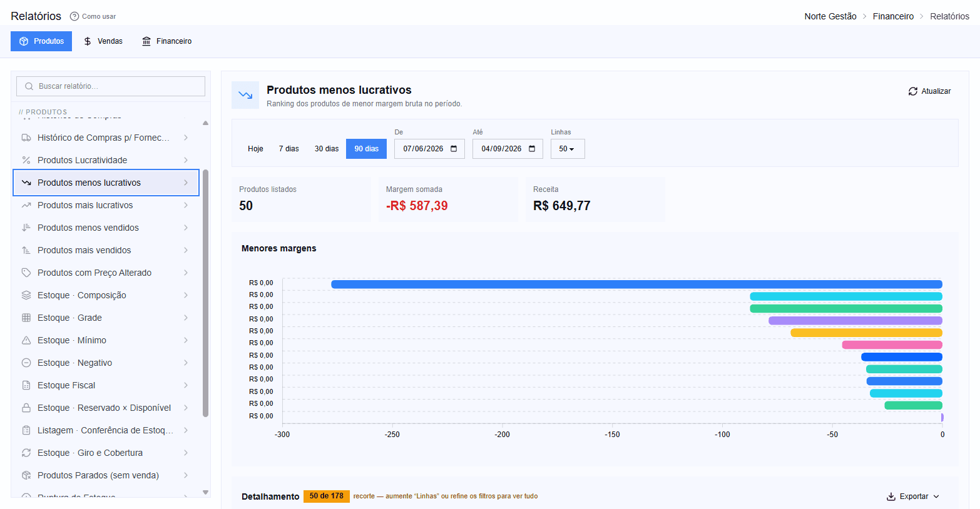Click the tag icon for Produtos com Preço Alterado
Screen dimensions: 980x509
tap(26, 273)
